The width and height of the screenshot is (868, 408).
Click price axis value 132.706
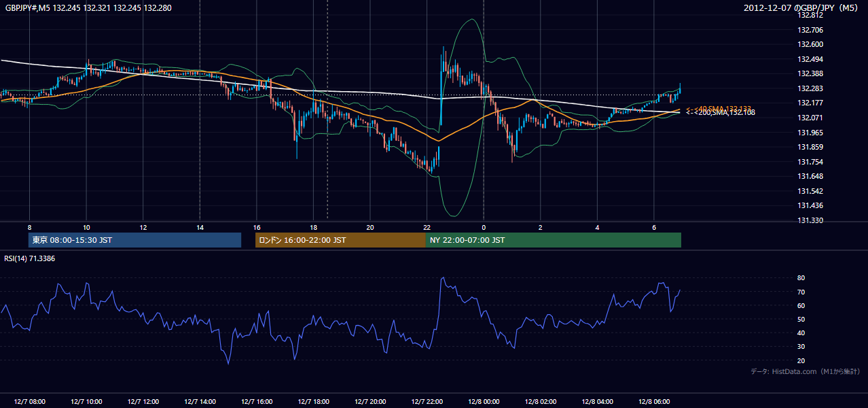[x=810, y=30]
